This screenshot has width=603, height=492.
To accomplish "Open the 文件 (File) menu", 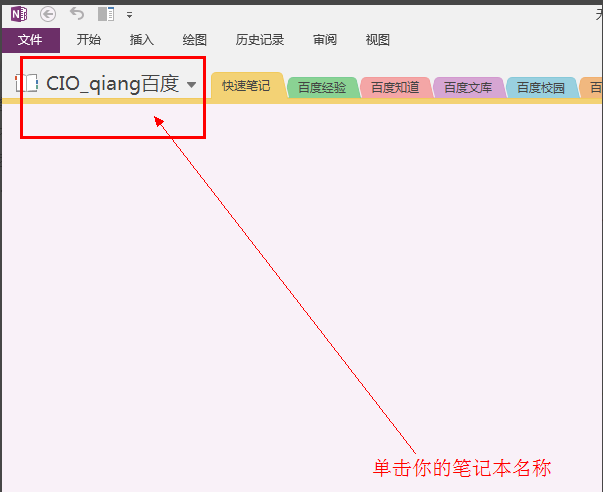I will 30,40.
